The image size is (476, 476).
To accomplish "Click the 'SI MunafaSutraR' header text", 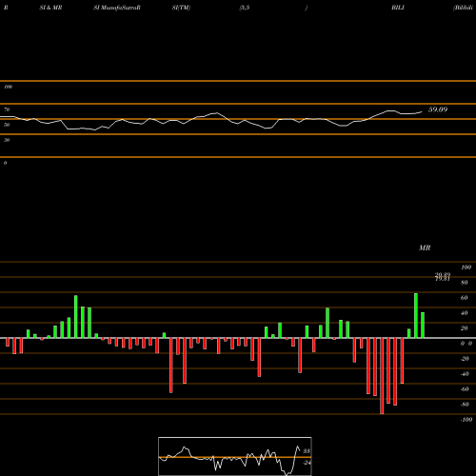I will tap(117, 8).
